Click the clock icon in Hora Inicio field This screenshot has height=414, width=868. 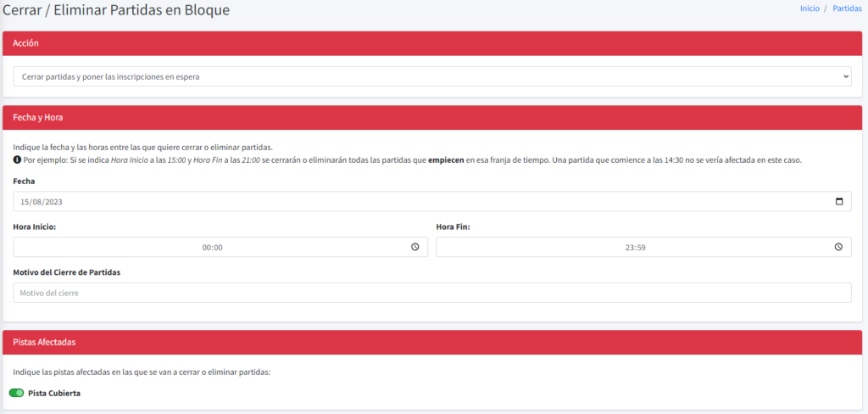[415, 247]
